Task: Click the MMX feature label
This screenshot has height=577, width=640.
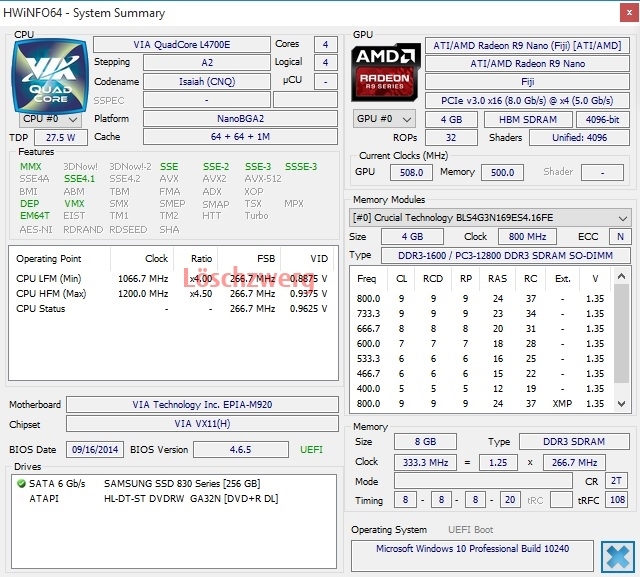Action: pos(31,166)
